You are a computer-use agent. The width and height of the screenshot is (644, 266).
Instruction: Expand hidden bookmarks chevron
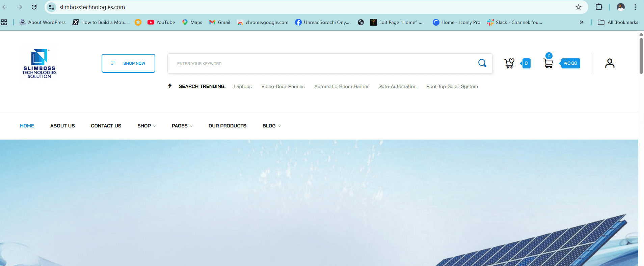pyautogui.click(x=582, y=22)
